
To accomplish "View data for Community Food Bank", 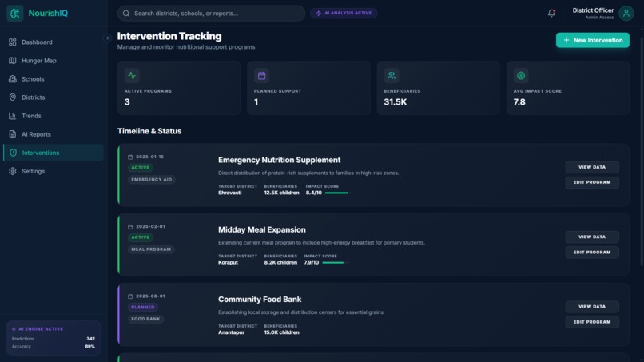I will (x=592, y=307).
